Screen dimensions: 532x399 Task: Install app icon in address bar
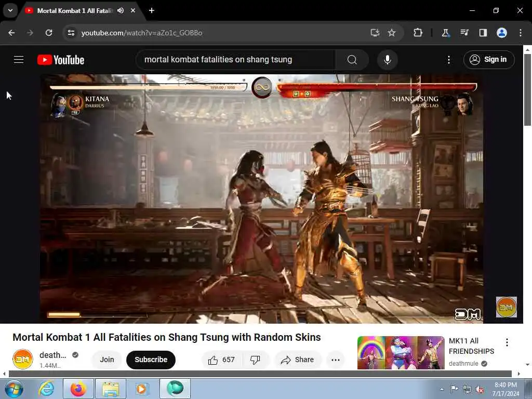coord(375,33)
